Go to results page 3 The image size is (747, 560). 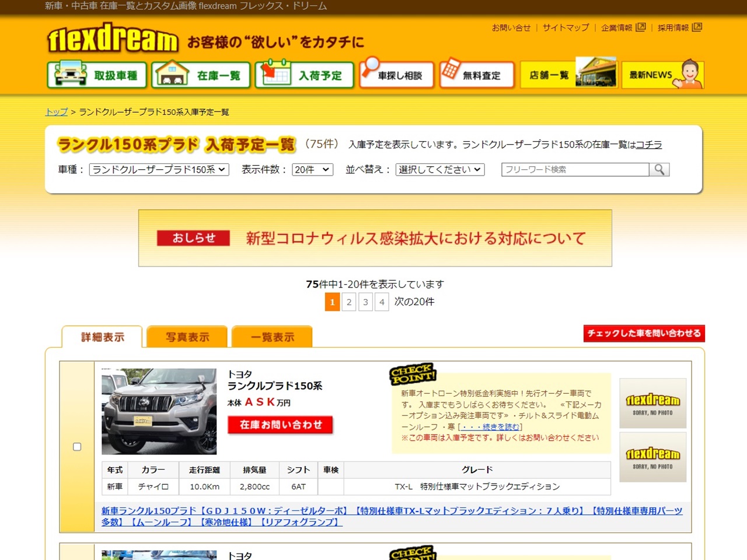tap(365, 302)
